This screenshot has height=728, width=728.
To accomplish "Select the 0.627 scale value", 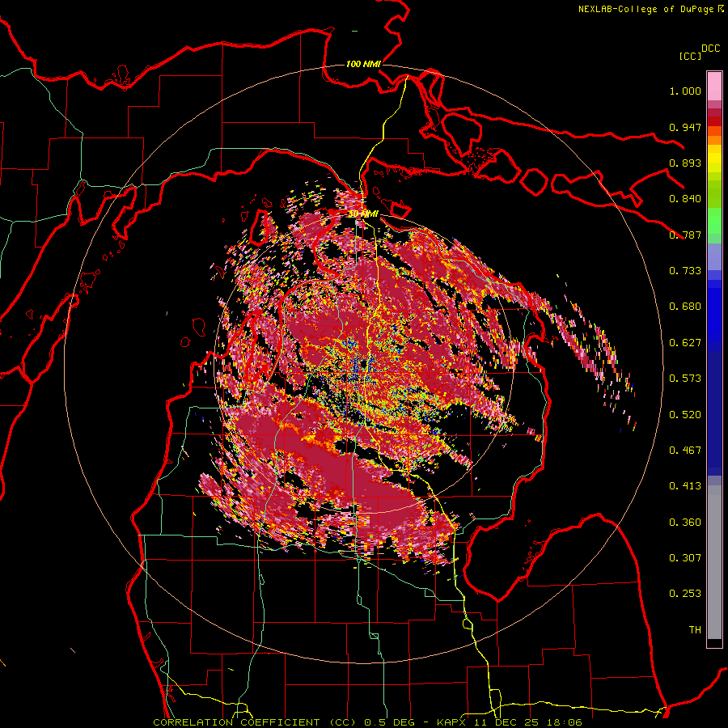I will pos(685,343).
